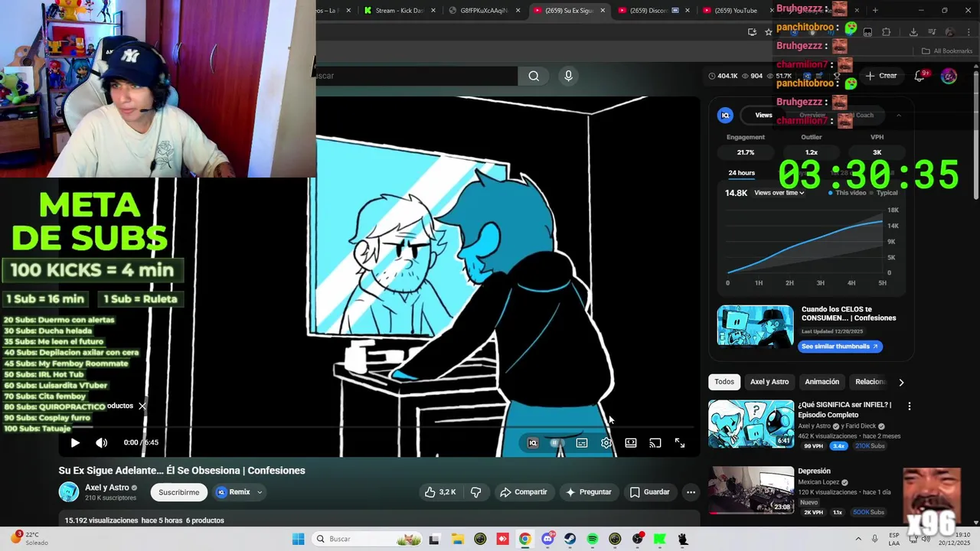Open more actions ellipsis under video
This screenshot has width=980, height=551.
pos(691,492)
